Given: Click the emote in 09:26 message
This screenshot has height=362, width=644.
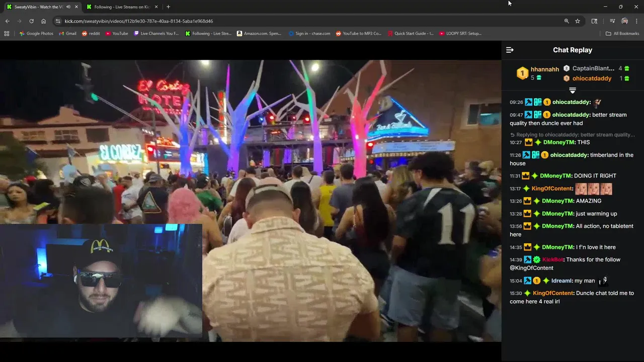Looking at the screenshot, I should [x=597, y=102].
